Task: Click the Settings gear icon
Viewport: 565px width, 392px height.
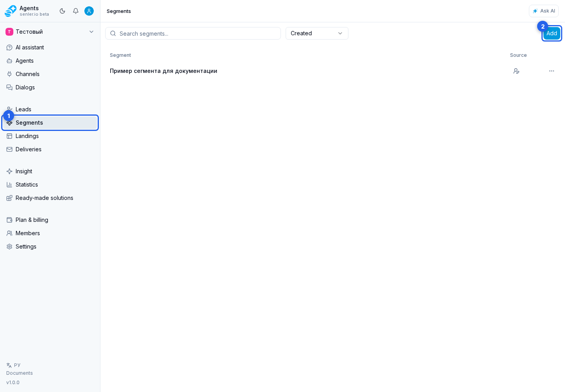Action: 9,247
